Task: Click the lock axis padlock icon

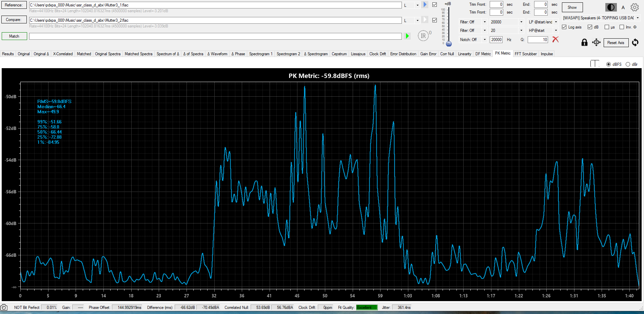Action: [x=584, y=42]
